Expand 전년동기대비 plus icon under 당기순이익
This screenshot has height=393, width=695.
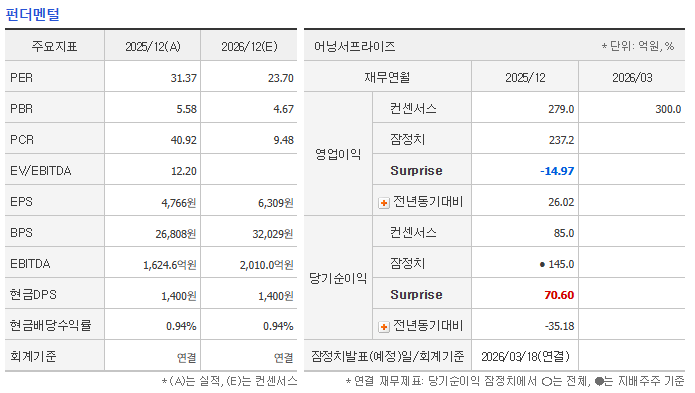pos(384,327)
